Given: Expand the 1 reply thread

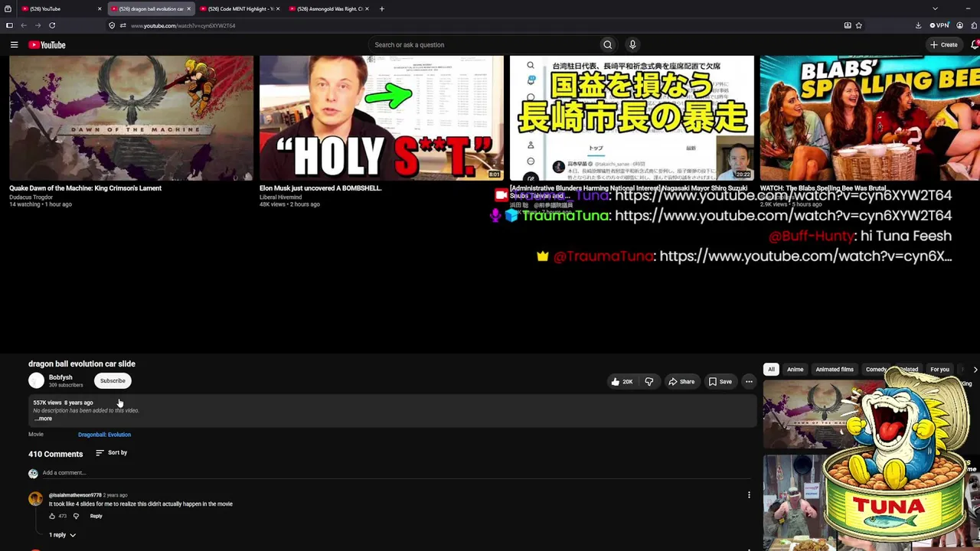Looking at the screenshot, I should (x=63, y=535).
